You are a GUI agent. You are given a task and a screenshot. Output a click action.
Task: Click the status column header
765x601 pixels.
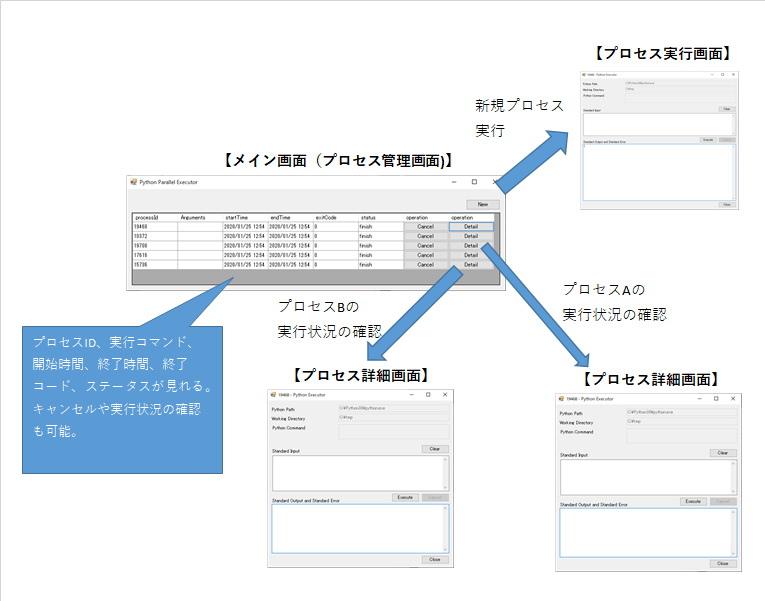click(381, 218)
